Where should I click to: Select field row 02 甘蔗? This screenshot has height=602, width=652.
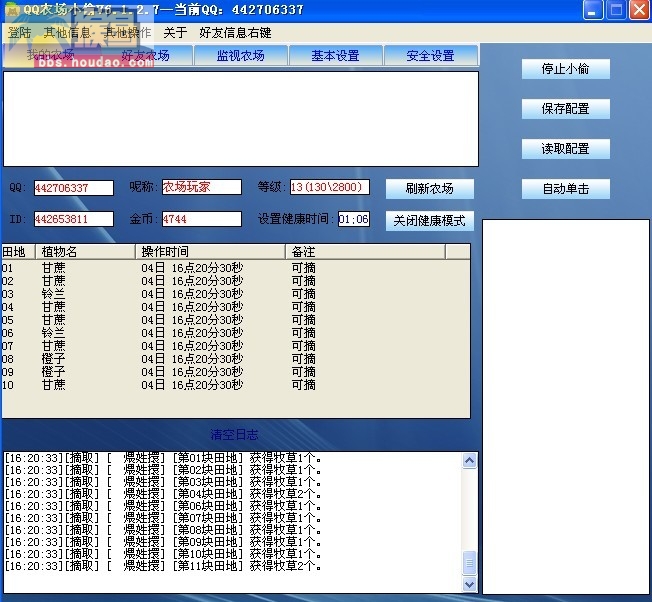click(236, 281)
